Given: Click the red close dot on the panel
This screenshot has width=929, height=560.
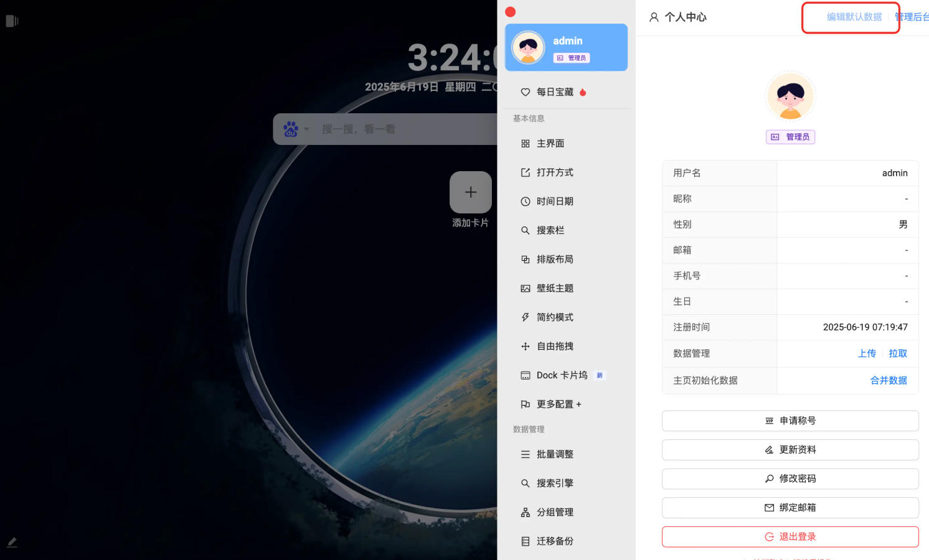Looking at the screenshot, I should (x=511, y=12).
